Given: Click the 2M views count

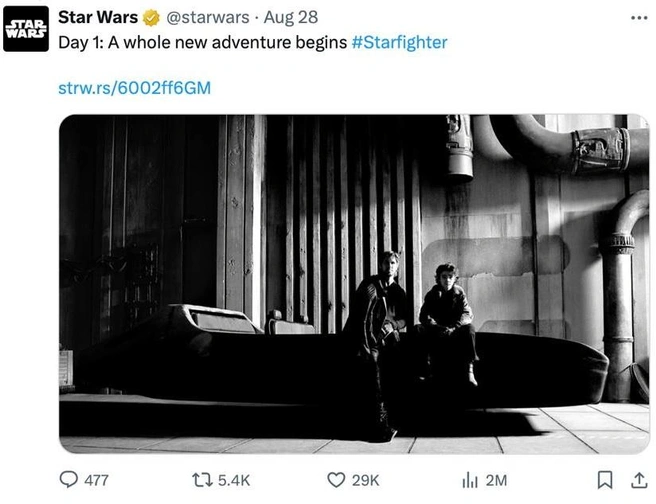Looking at the screenshot, I should [x=497, y=480].
